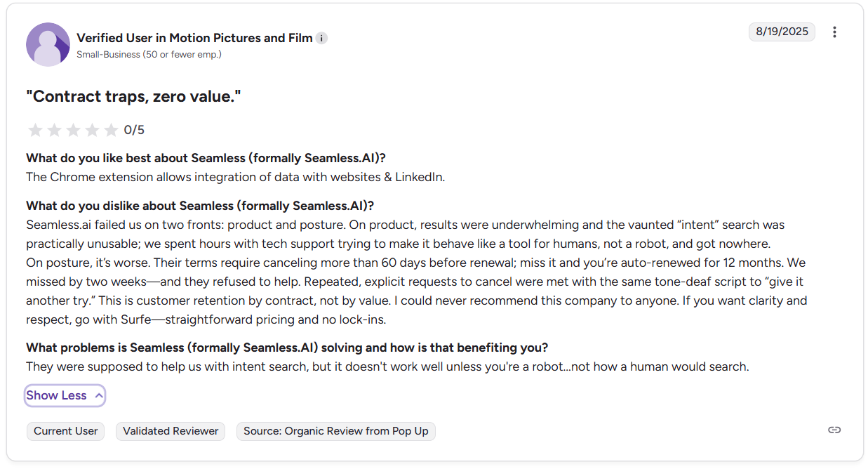The height and width of the screenshot is (469, 868).
Task: Click the "What do you dislike" question heading
Action: point(200,206)
